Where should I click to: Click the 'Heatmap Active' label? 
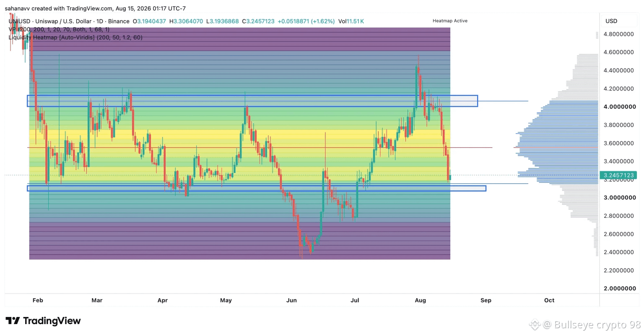(x=450, y=21)
